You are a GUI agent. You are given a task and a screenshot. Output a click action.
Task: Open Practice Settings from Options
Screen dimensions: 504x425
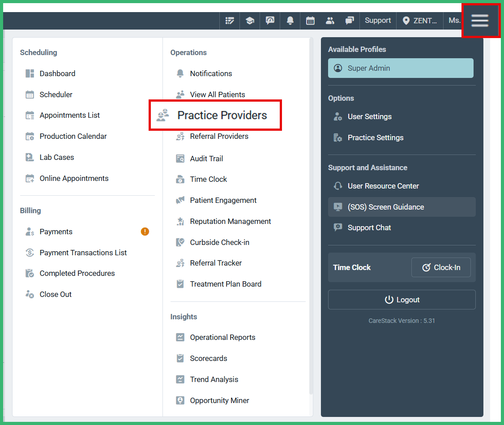click(x=376, y=137)
